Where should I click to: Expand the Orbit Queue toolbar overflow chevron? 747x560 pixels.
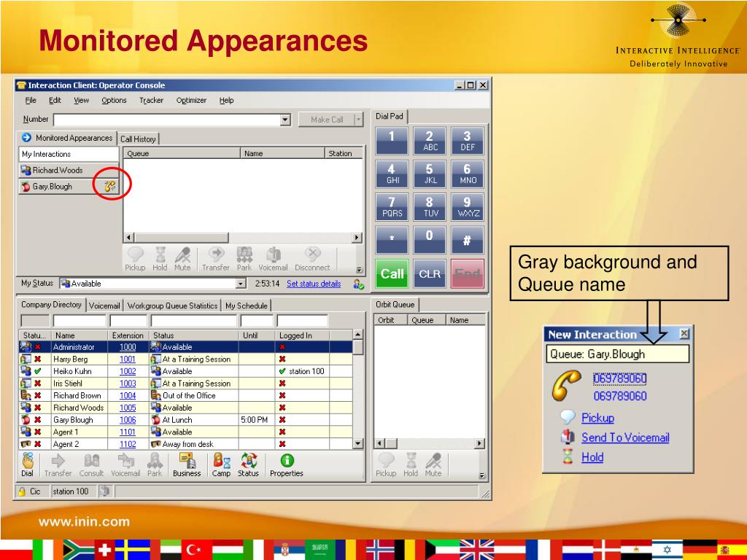coord(481,475)
